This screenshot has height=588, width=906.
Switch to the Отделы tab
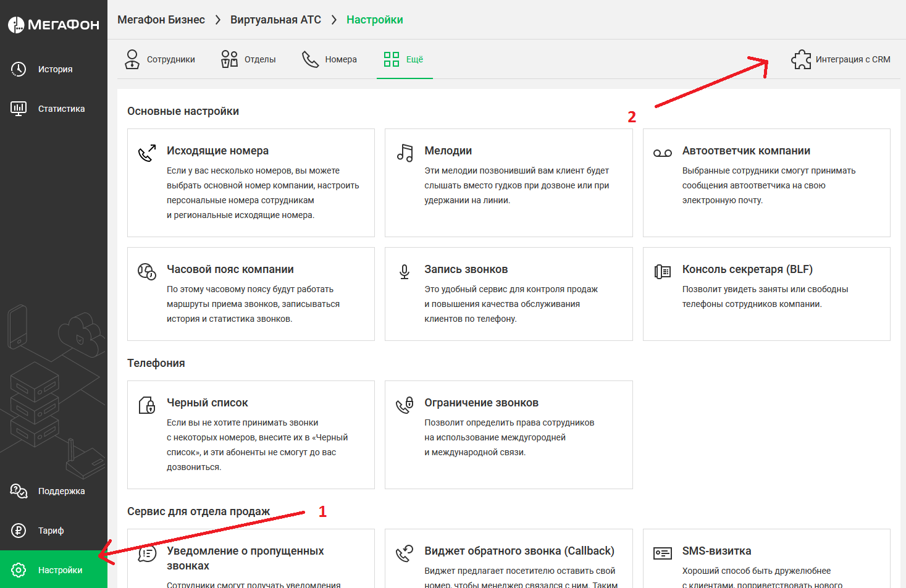click(248, 59)
